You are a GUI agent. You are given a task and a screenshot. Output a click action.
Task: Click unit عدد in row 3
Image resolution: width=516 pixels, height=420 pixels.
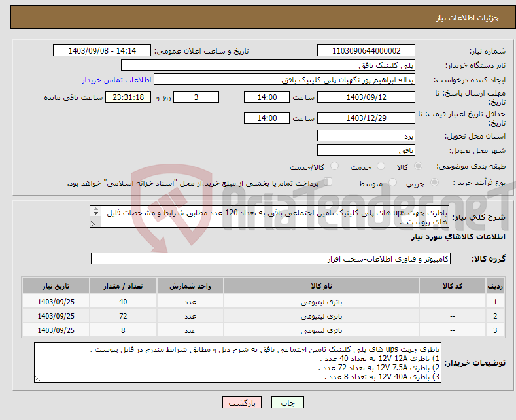coord(190,331)
